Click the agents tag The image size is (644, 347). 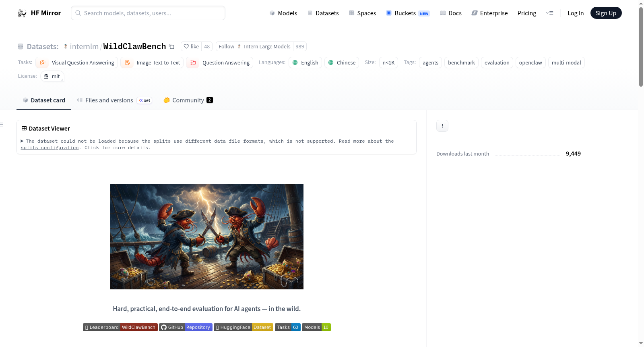point(430,62)
